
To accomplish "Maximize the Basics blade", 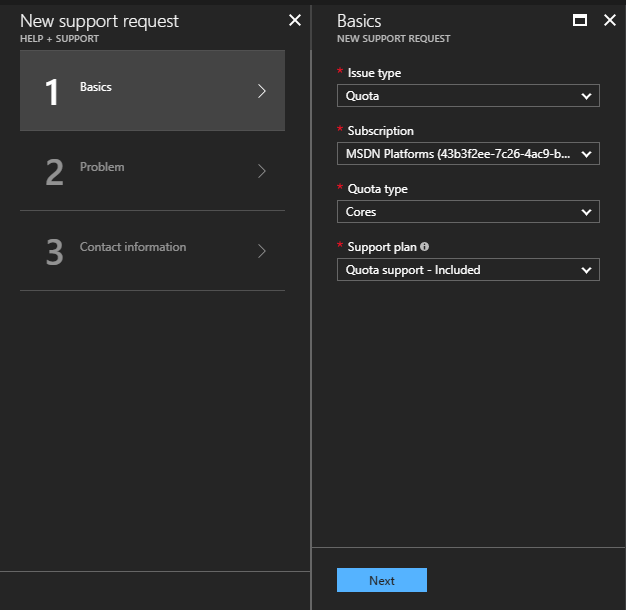I will tap(580, 20).
